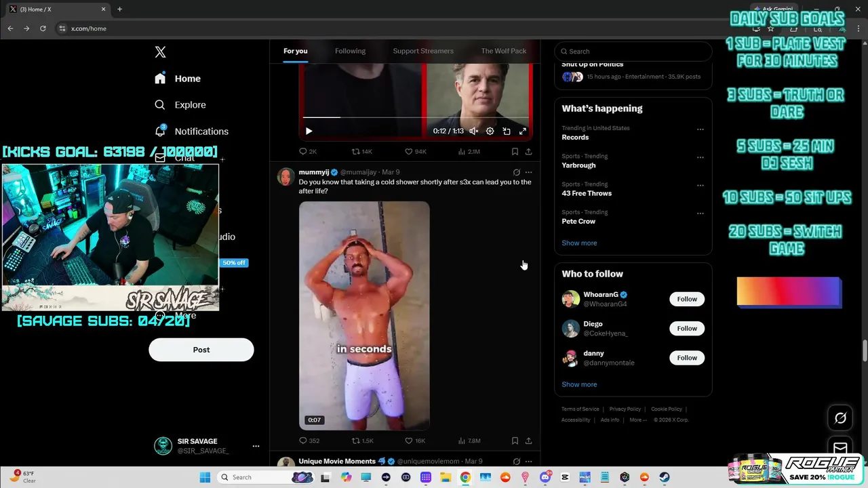Share the post with 94K likes

[528, 152]
